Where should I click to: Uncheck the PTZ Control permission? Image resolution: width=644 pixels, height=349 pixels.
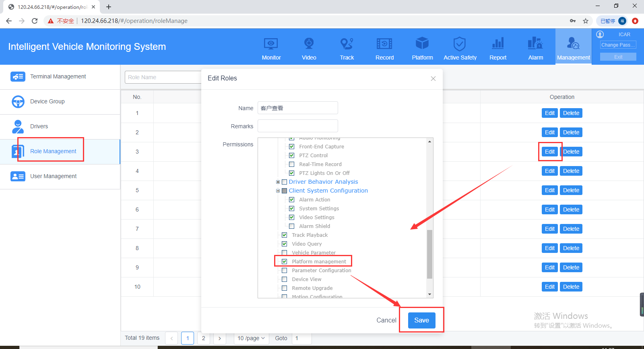coord(291,156)
